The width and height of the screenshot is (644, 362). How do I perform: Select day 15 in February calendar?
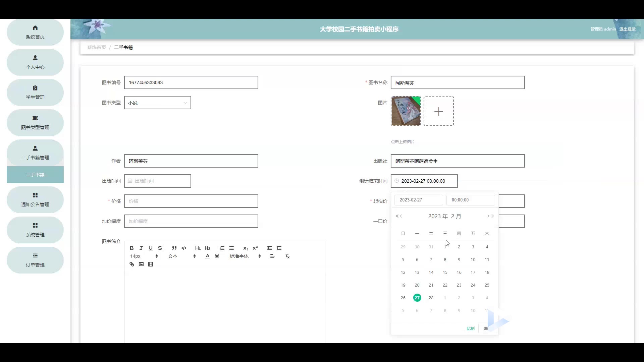[x=445, y=272]
